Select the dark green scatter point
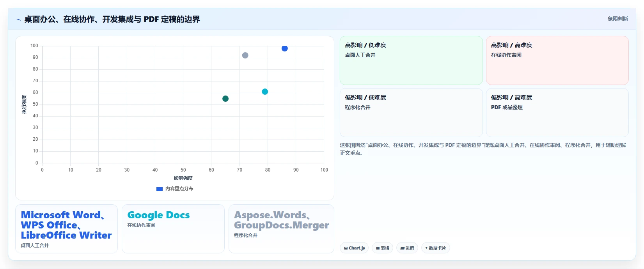 click(x=225, y=99)
